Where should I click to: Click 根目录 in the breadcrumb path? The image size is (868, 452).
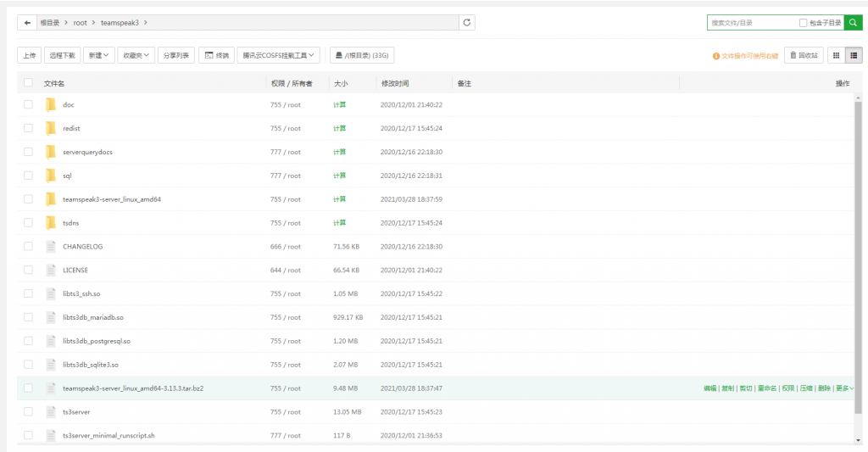tap(50, 23)
